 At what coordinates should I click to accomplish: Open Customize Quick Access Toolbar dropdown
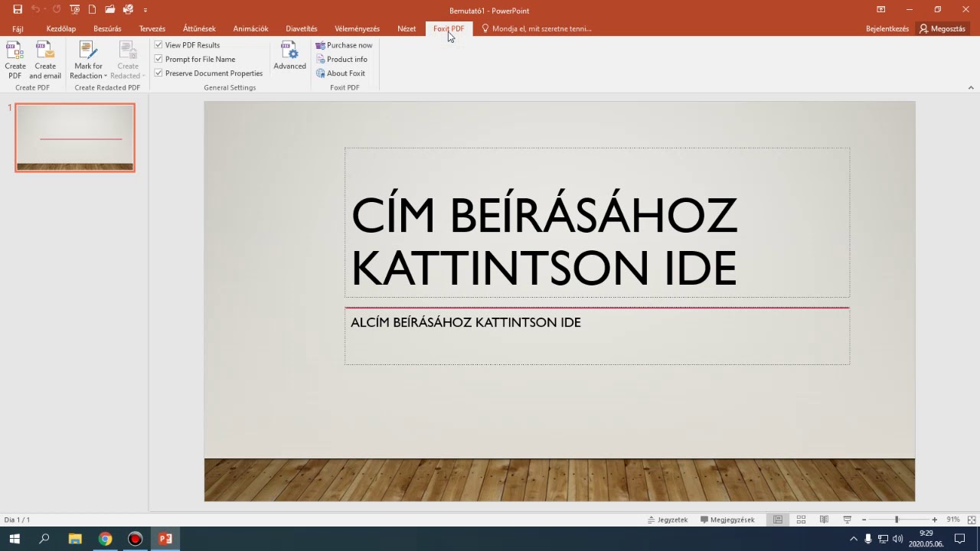pos(145,10)
